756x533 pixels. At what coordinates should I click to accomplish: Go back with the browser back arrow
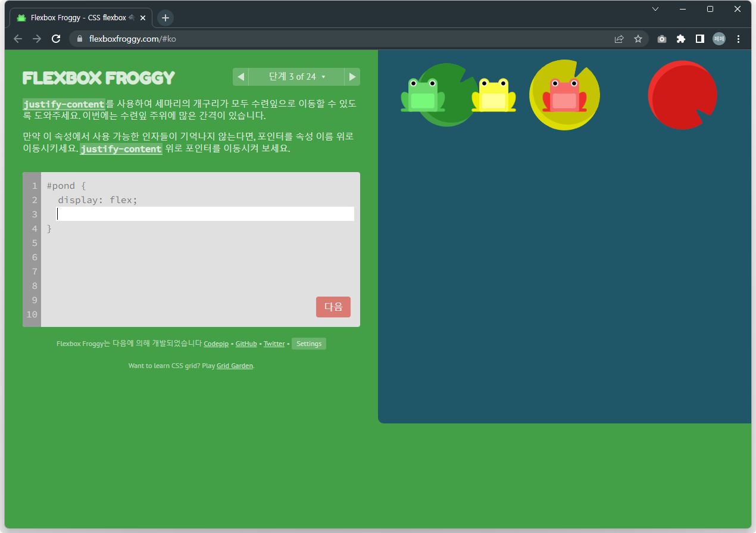(18, 39)
